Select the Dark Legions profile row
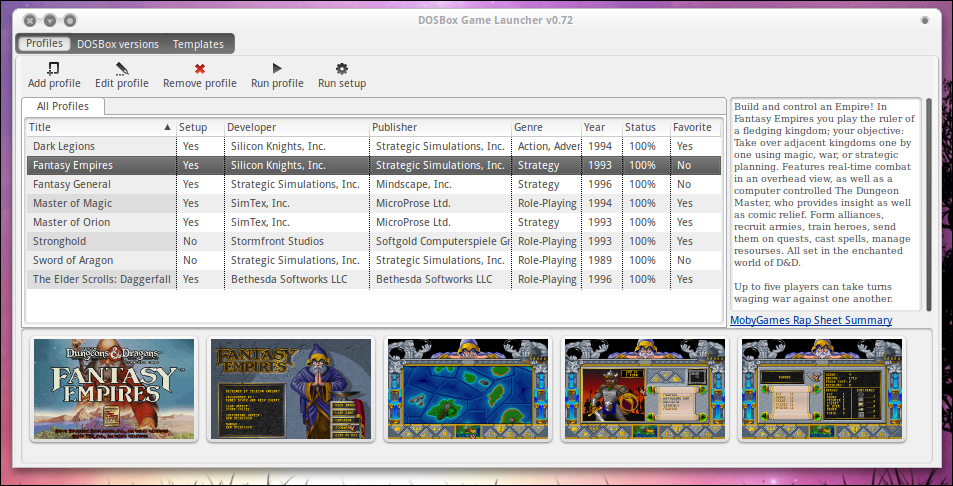Screen dimensions: 953x486 click(x=374, y=146)
